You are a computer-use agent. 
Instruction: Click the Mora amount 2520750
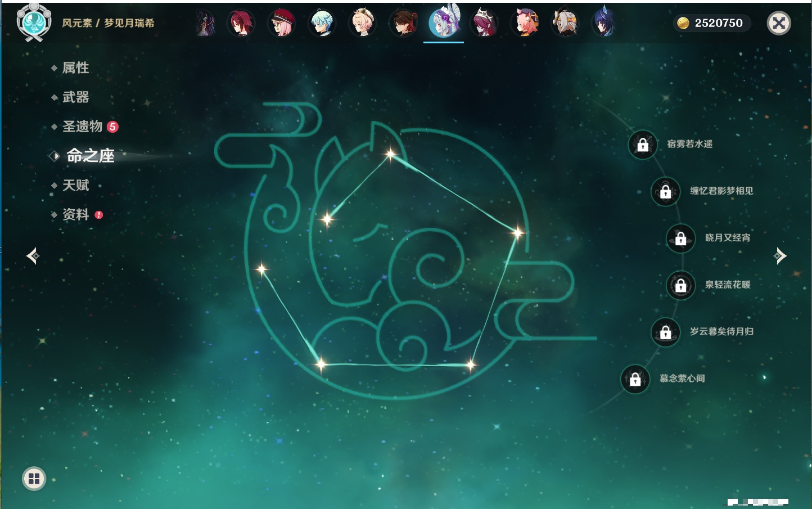719,23
